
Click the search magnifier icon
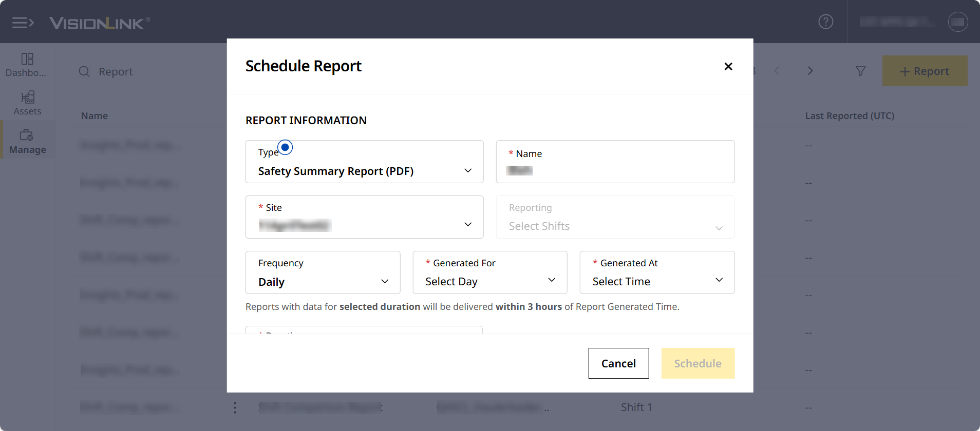(84, 71)
